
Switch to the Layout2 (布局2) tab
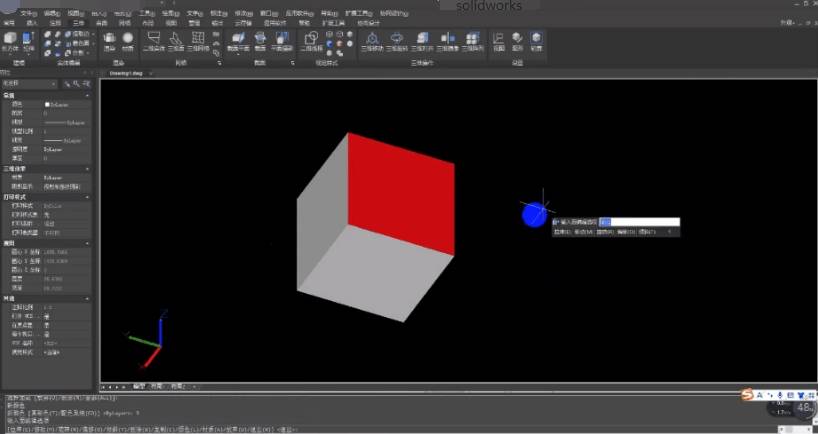click(x=178, y=387)
